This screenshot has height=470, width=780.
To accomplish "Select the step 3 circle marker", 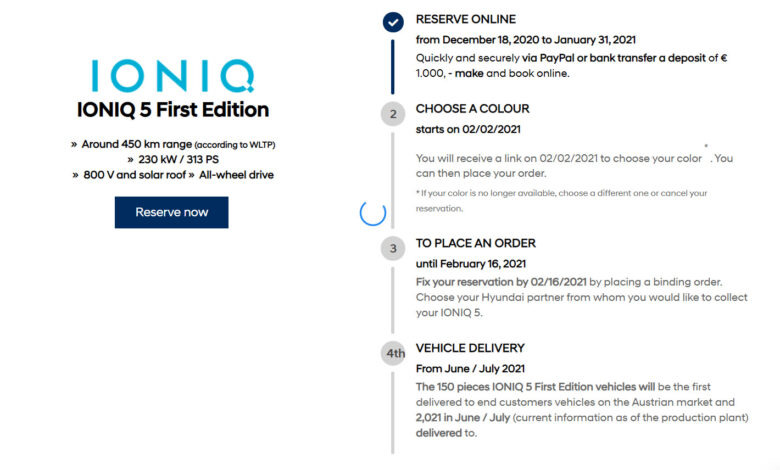I will point(394,249).
